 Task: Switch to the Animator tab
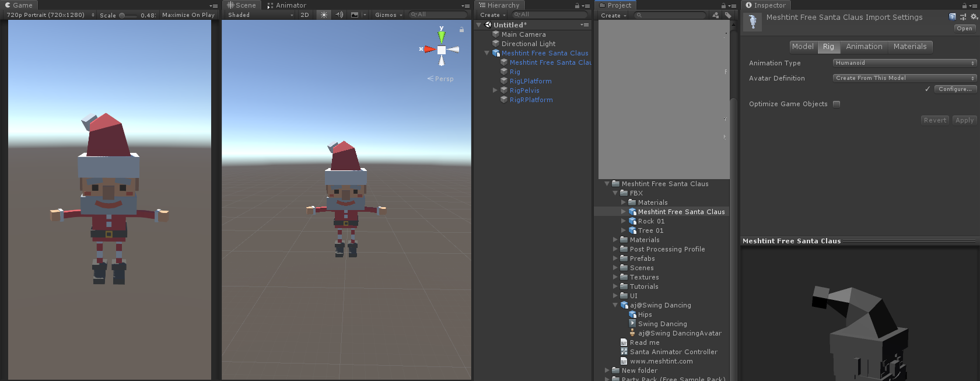point(286,5)
